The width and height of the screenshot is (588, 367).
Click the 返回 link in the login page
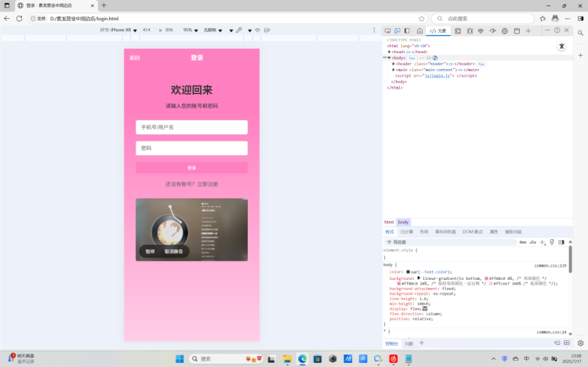point(135,58)
